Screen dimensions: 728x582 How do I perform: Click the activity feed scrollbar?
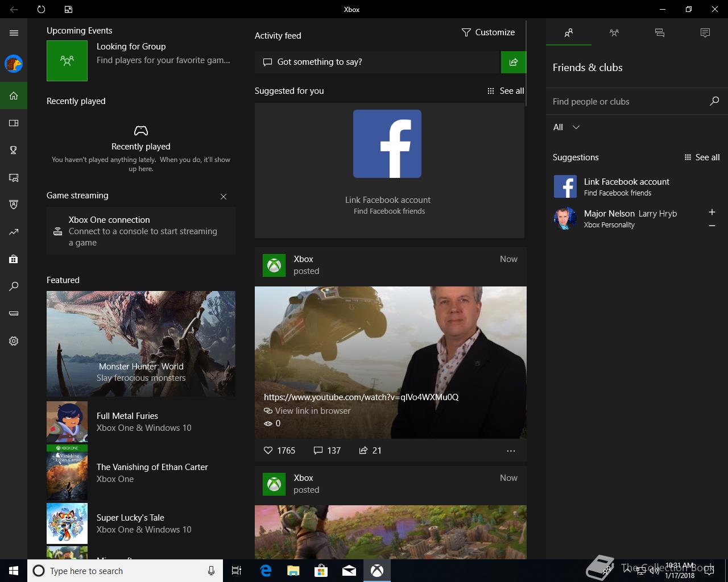pos(526,63)
